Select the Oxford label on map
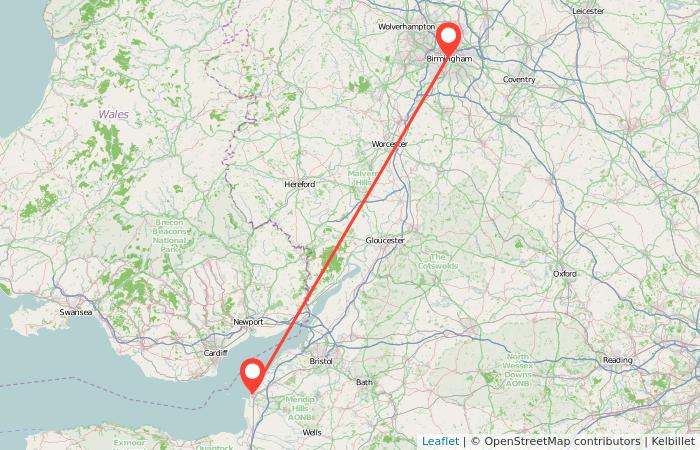This screenshot has width=700, height=450. coord(565,274)
